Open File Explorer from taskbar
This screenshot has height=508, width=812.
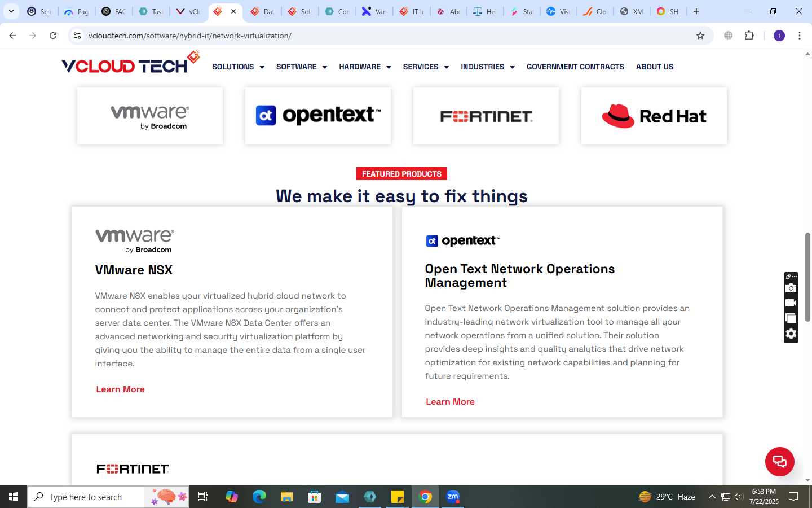pyautogui.click(x=286, y=497)
